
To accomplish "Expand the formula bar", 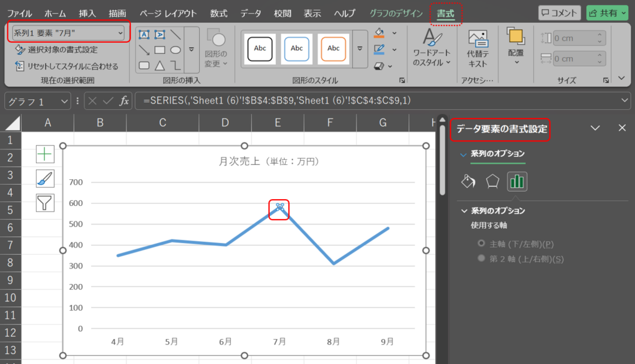I will [x=624, y=100].
